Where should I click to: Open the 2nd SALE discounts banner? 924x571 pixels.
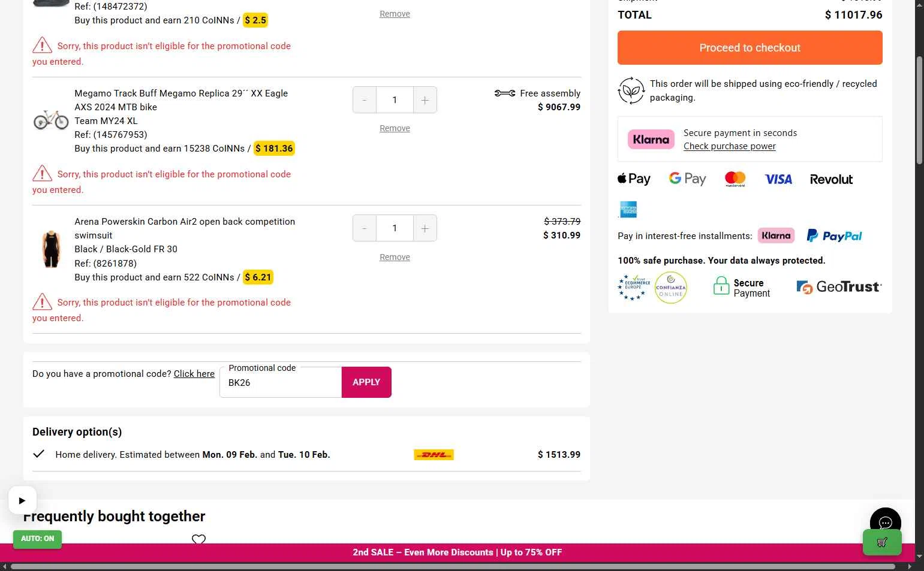tap(457, 552)
